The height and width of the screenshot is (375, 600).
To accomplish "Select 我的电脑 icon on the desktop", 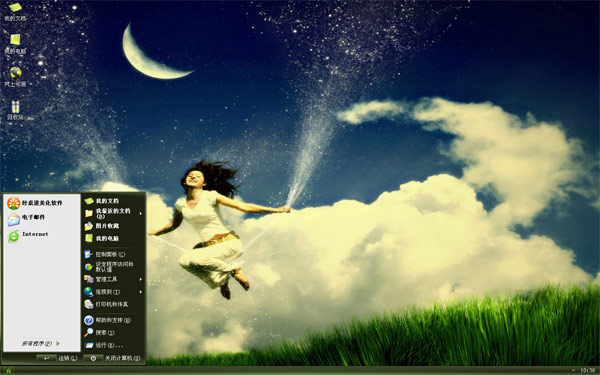I will pos(15,44).
